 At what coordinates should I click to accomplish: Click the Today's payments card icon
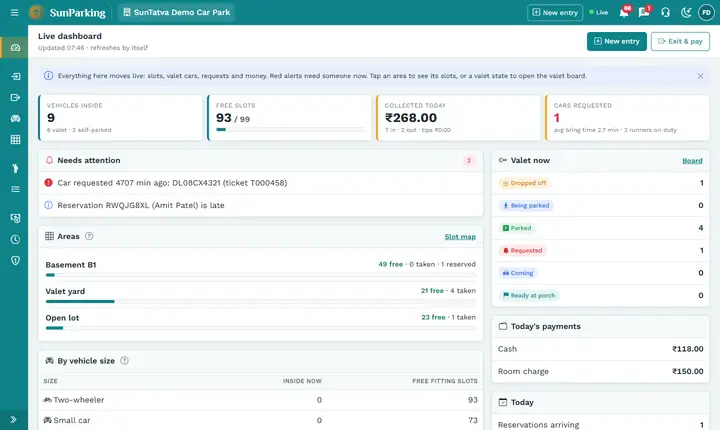coord(503,326)
